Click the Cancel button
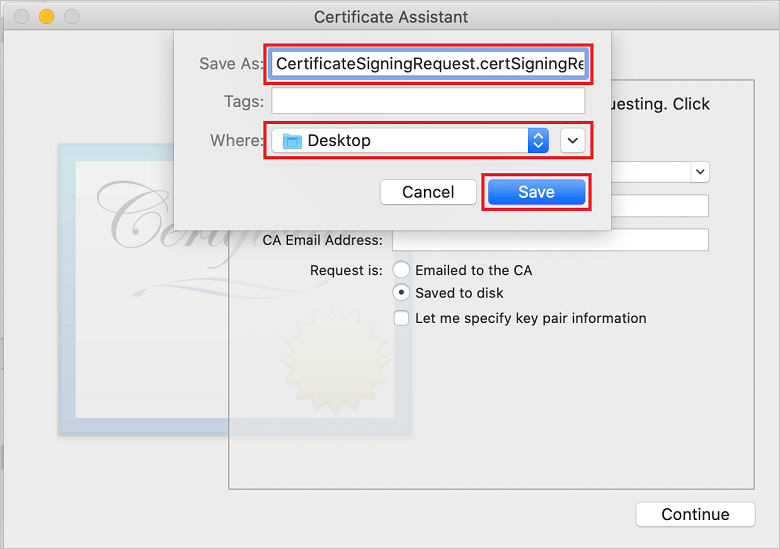This screenshot has height=549, width=780. [428, 192]
